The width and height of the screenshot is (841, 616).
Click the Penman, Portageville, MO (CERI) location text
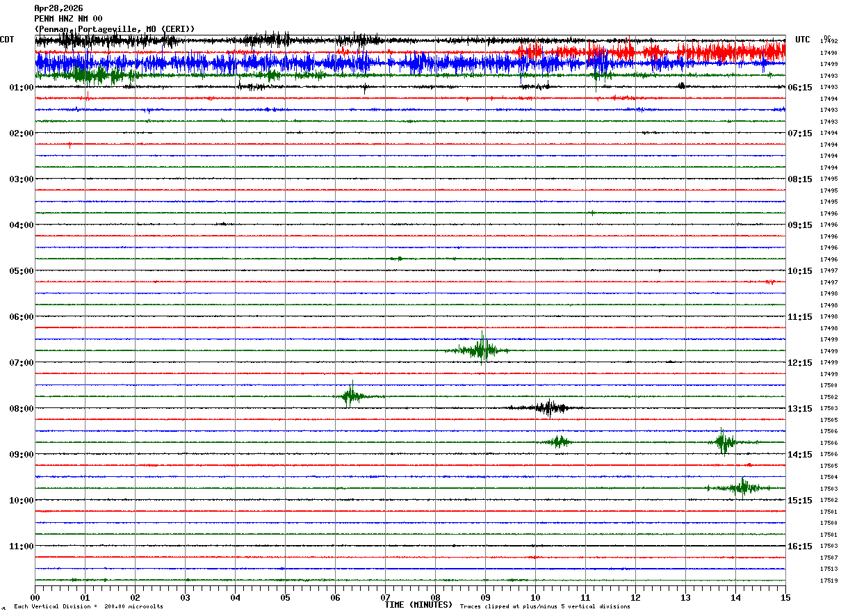(x=115, y=29)
